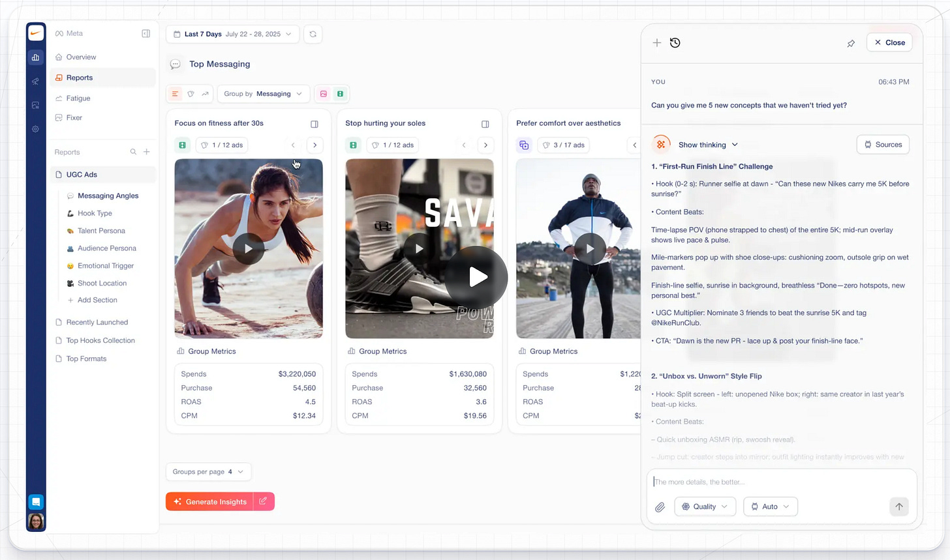Go to next ad in Focus on fitness
This screenshot has height=560, width=950.
click(315, 145)
